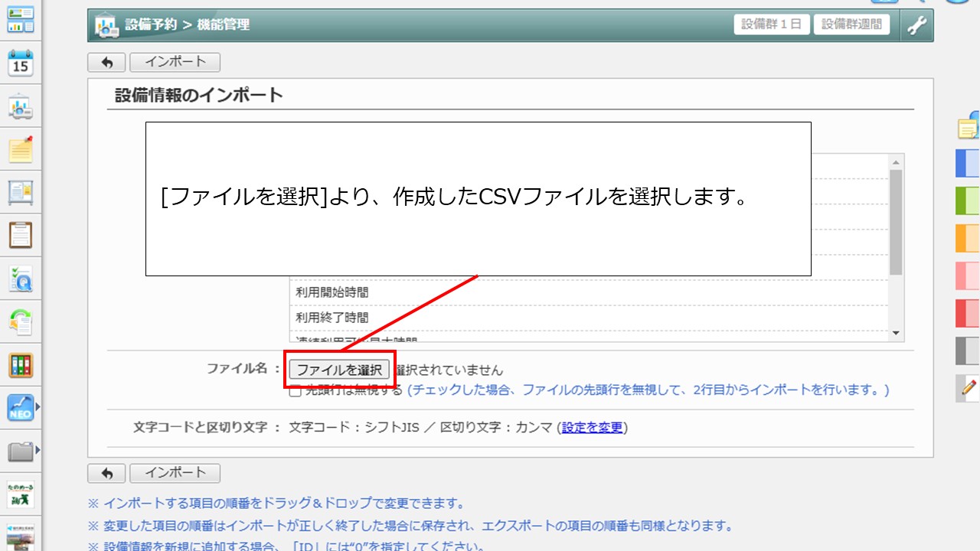Click scroll-down arrow of item list
This screenshot has width=980, height=551.
tap(895, 333)
